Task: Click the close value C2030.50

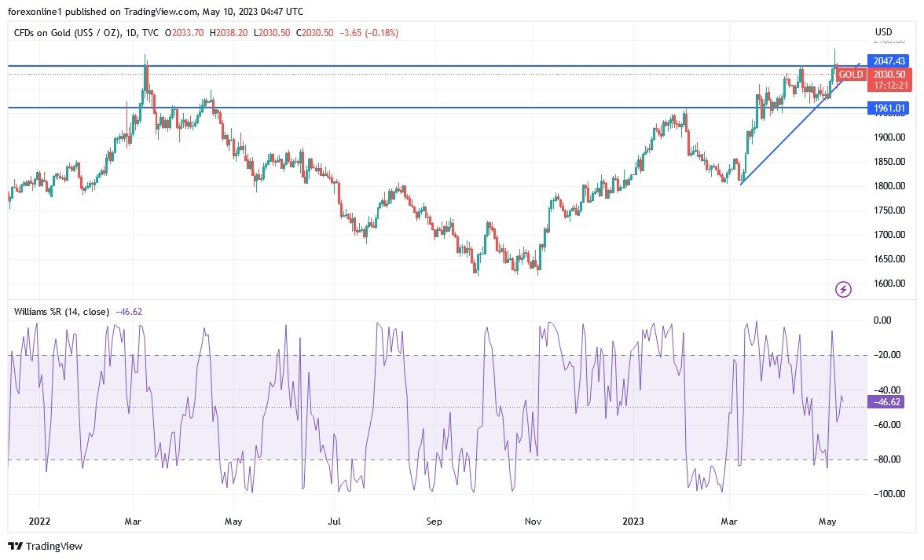Action: coord(314,33)
